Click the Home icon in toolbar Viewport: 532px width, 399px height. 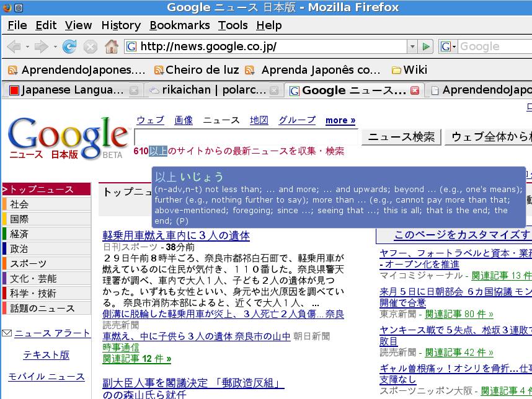click(x=111, y=46)
